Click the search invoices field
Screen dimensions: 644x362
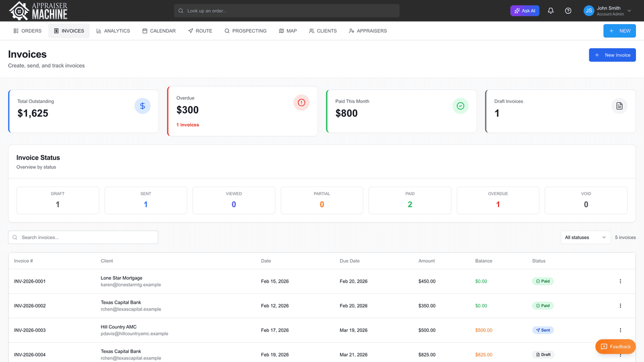click(x=83, y=237)
